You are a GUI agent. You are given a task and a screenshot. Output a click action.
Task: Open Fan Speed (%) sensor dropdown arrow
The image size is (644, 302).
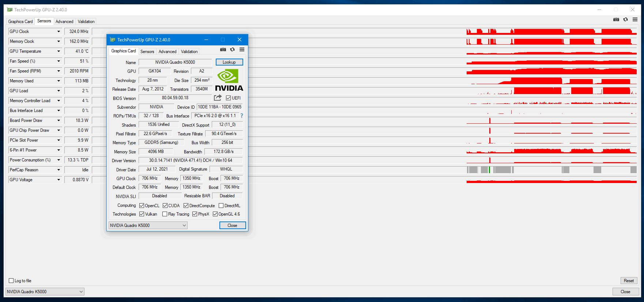tap(59, 61)
